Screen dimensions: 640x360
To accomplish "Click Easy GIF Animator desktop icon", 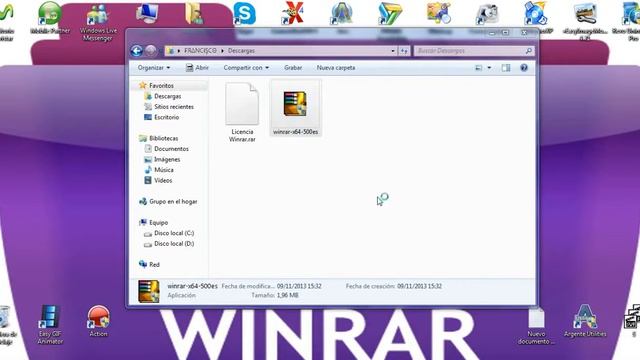I will pos(50,325).
